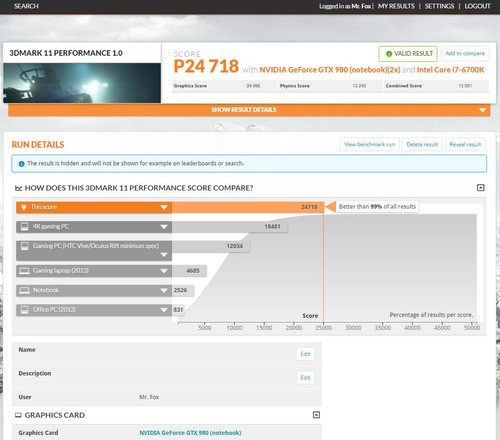Click the Mr. Fox User field value

149,397
